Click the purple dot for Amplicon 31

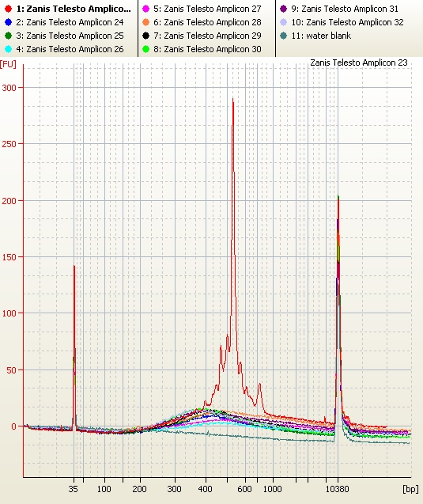coord(283,9)
